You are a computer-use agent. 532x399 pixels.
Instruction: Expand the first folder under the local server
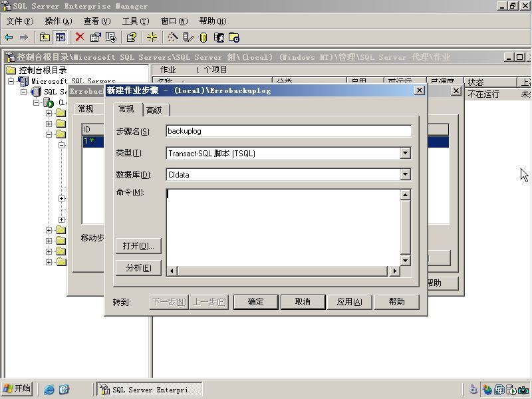point(49,113)
